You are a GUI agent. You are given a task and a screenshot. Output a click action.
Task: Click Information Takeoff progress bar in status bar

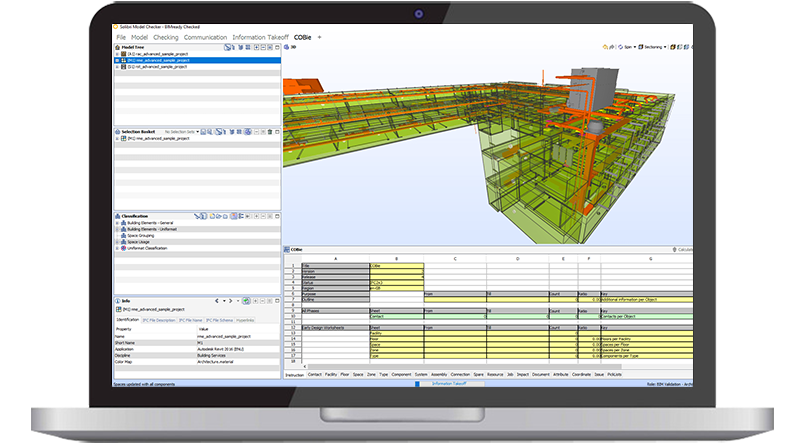[x=449, y=384]
